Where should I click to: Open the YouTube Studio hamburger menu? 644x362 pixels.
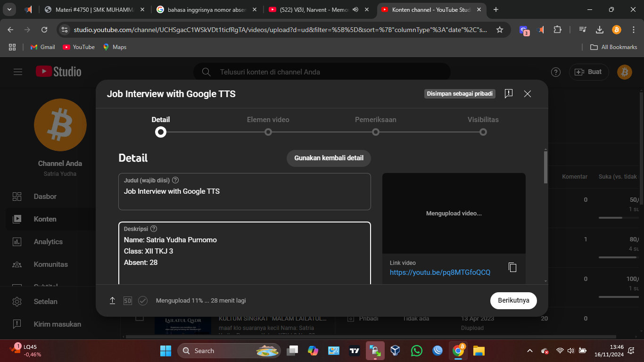coord(18,72)
